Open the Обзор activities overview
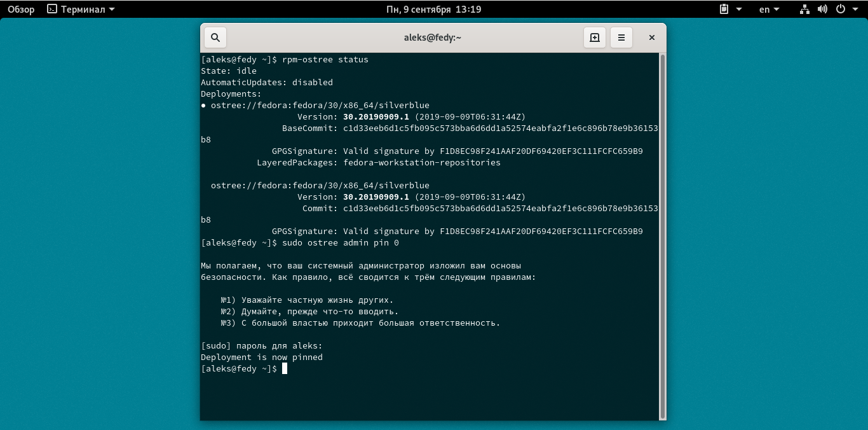Image resolution: width=868 pixels, height=430 pixels. 20,9
